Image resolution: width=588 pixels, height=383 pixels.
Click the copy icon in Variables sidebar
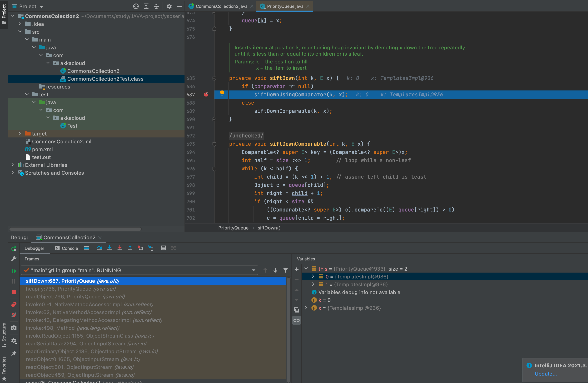pyautogui.click(x=297, y=310)
